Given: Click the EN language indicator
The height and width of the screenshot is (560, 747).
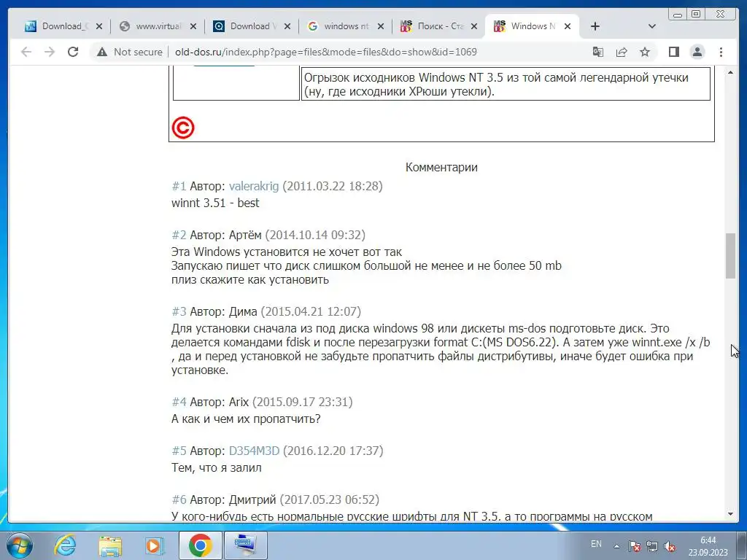Looking at the screenshot, I should click(x=596, y=544).
